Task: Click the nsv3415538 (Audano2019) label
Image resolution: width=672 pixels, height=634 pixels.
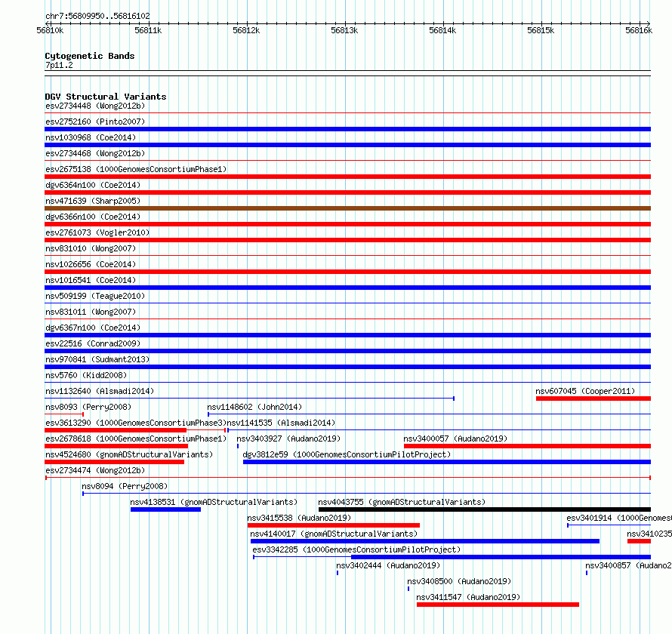Action: coord(299,518)
